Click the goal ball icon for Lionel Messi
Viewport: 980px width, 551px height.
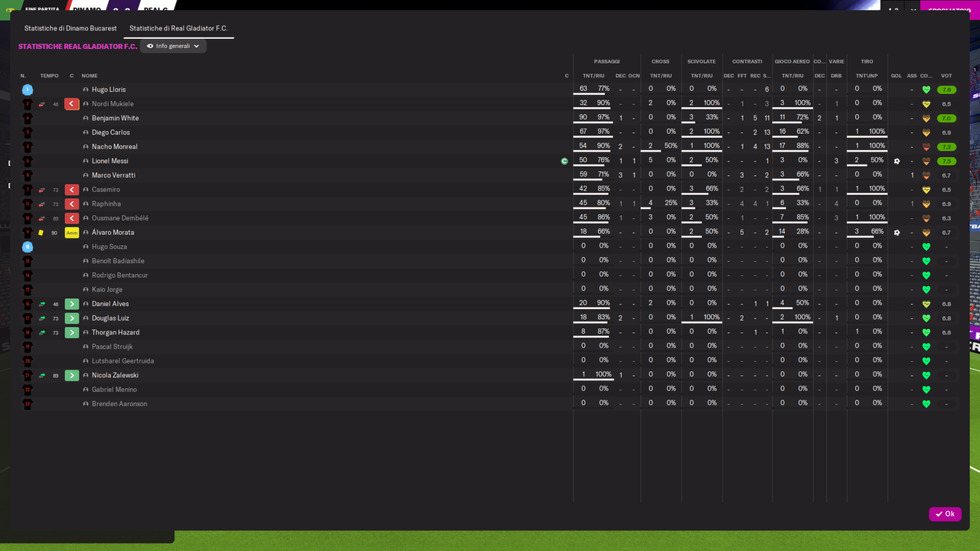coord(897,161)
